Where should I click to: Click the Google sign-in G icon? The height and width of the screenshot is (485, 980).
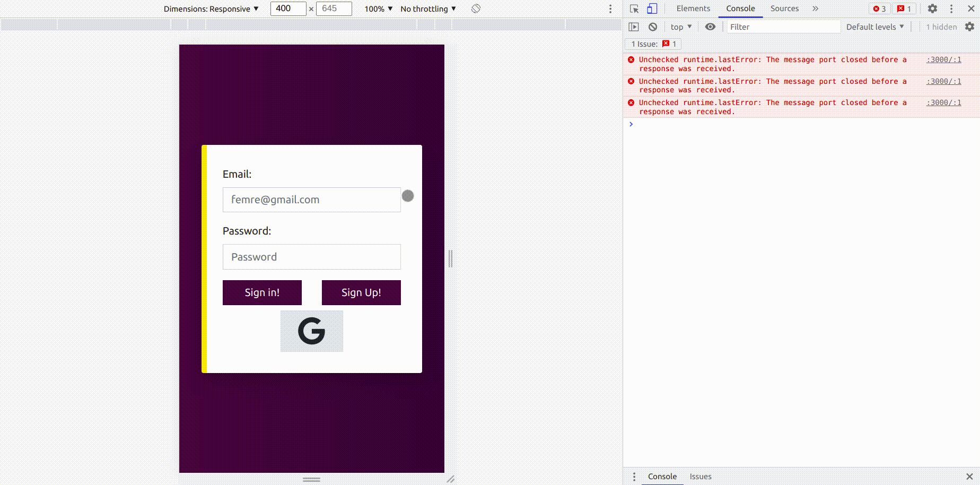(311, 331)
